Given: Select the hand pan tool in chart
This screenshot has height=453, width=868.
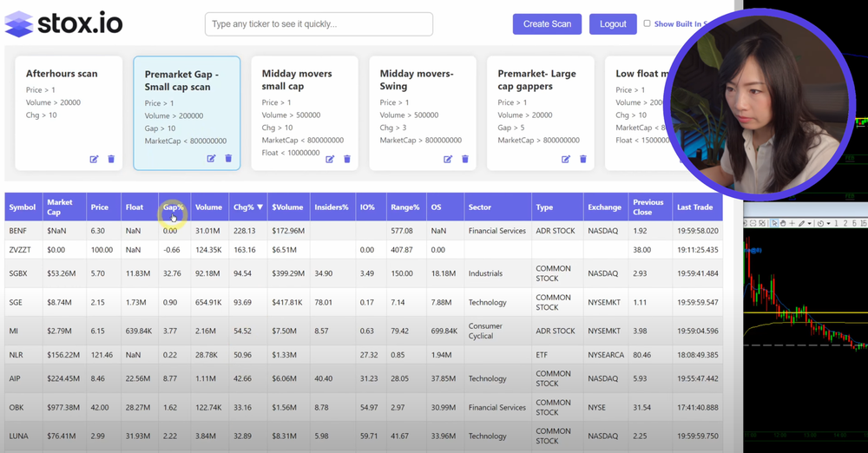Looking at the screenshot, I should pos(783,223).
